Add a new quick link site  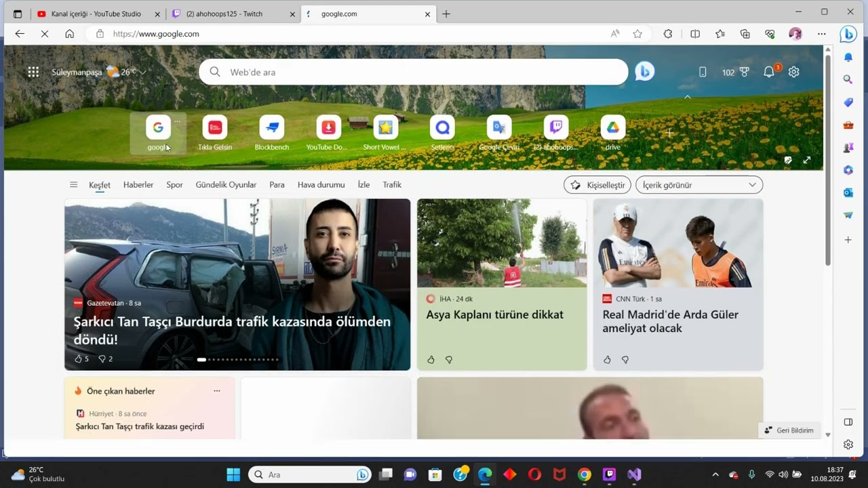pyautogui.click(x=669, y=133)
